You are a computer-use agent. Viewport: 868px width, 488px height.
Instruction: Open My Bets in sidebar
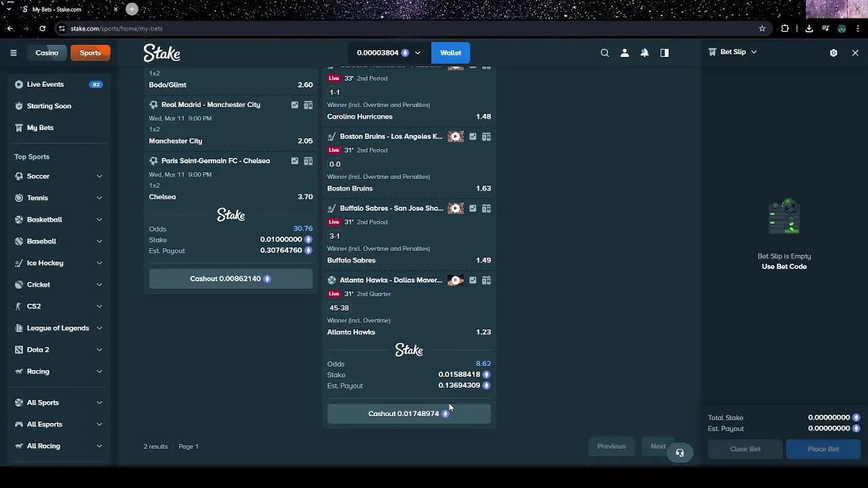[x=40, y=128]
